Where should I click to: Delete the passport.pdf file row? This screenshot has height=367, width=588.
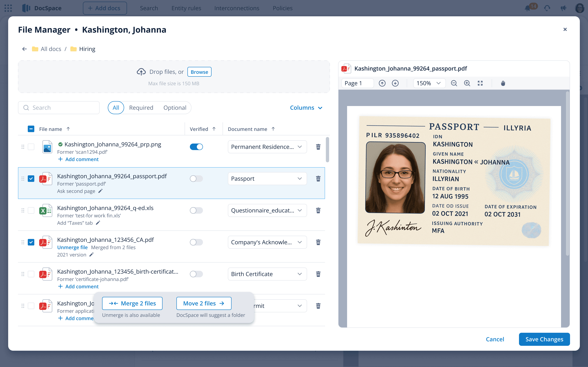coord(318,179)
